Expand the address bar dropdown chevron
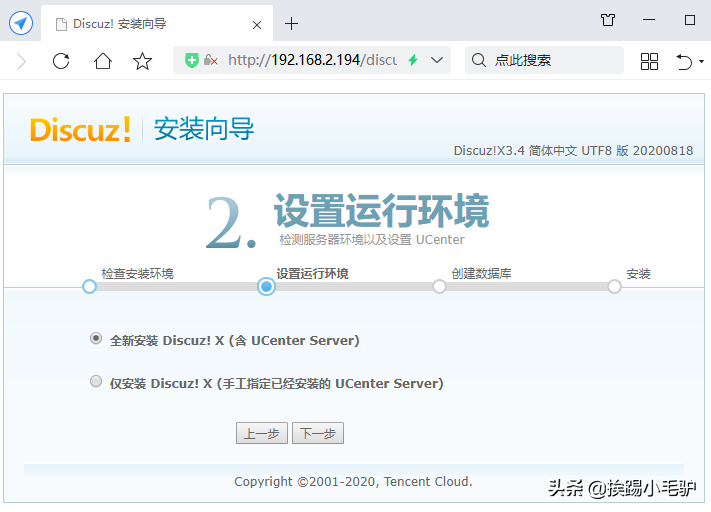Image resolution: width=711 pixels, height=512 pixels. [437, 60]
